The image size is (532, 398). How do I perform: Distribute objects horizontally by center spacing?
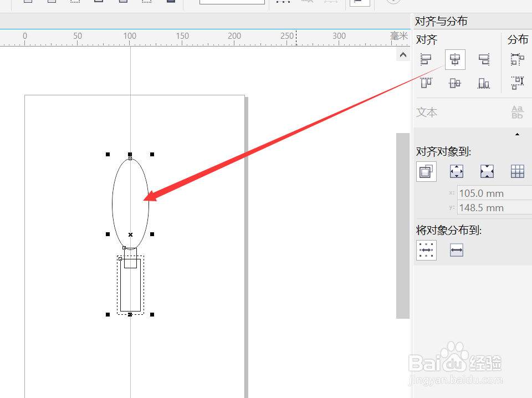(516, 59)
